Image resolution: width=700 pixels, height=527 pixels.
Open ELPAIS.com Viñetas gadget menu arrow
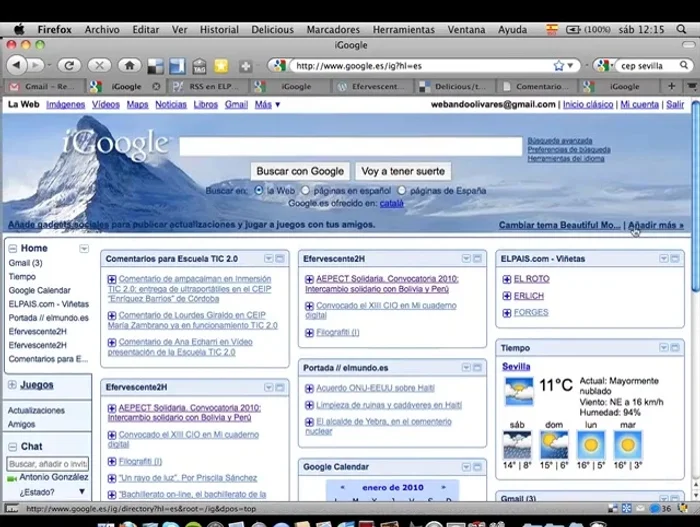click(663, 258)
